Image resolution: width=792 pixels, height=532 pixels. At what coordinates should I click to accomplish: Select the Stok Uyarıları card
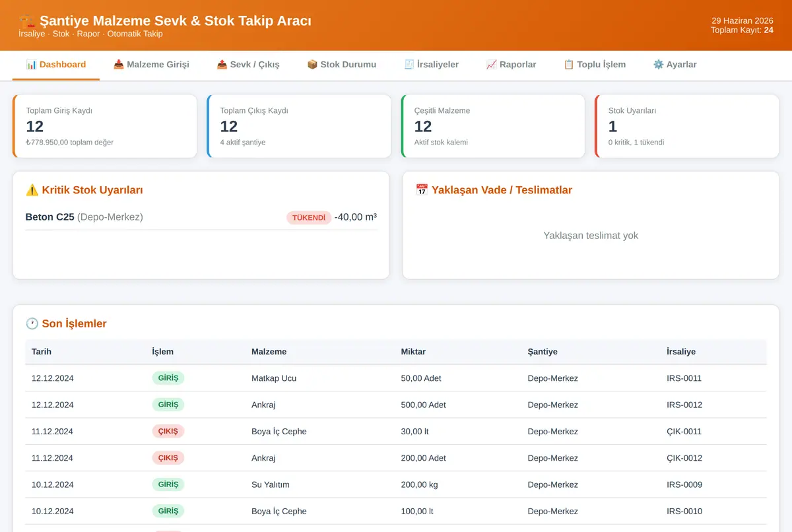pos(687,126)
